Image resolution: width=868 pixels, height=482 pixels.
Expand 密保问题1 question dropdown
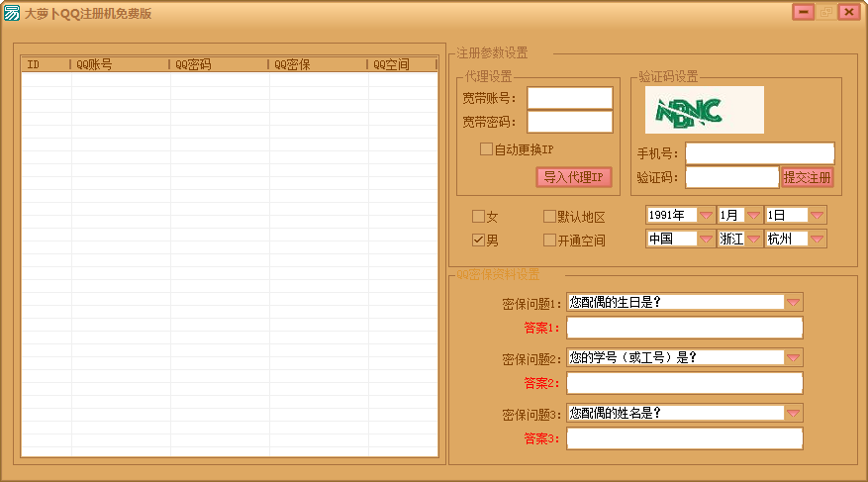793,302
